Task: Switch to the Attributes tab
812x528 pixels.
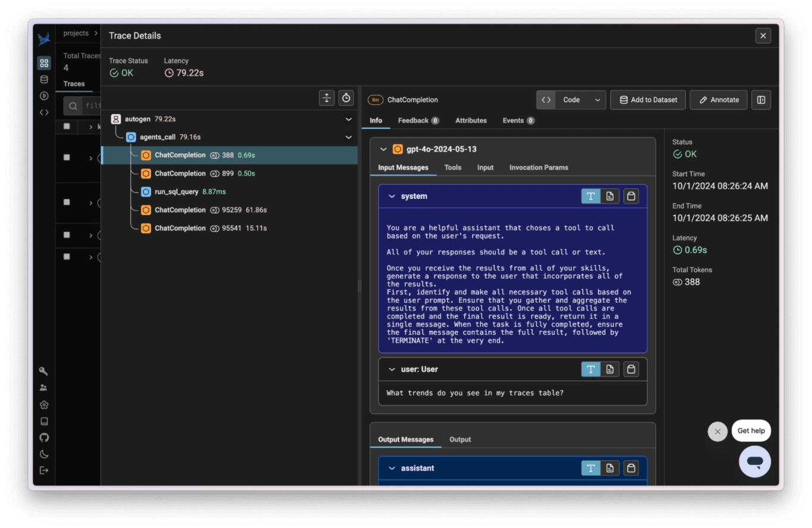Action: [471, 121]
